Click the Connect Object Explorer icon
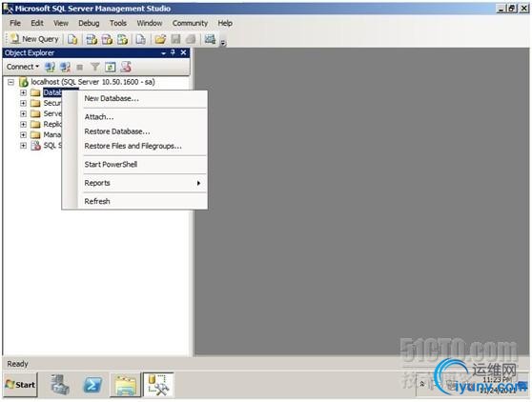This screenshot has height=402, width=532. coord(51,67)
